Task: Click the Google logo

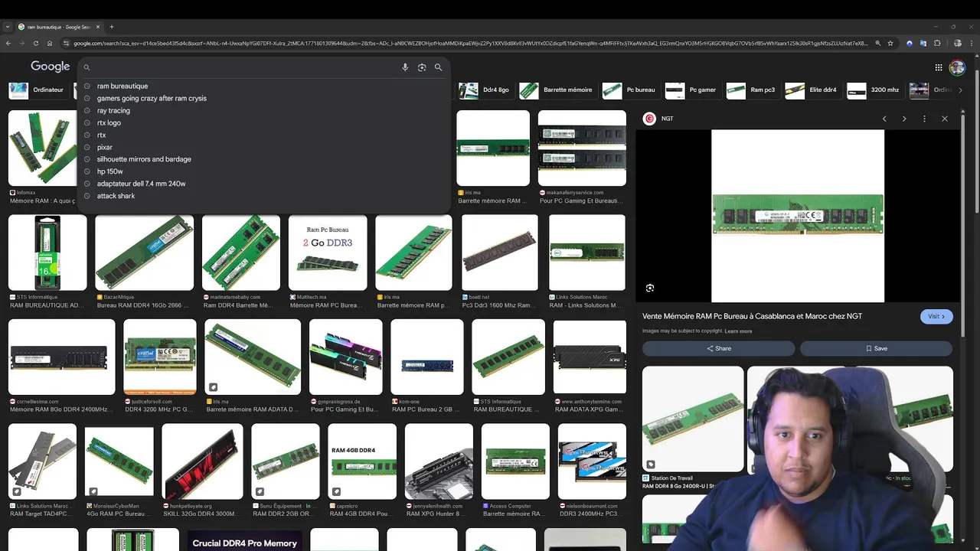Action: pyautogui.click(x=51, y=67)
